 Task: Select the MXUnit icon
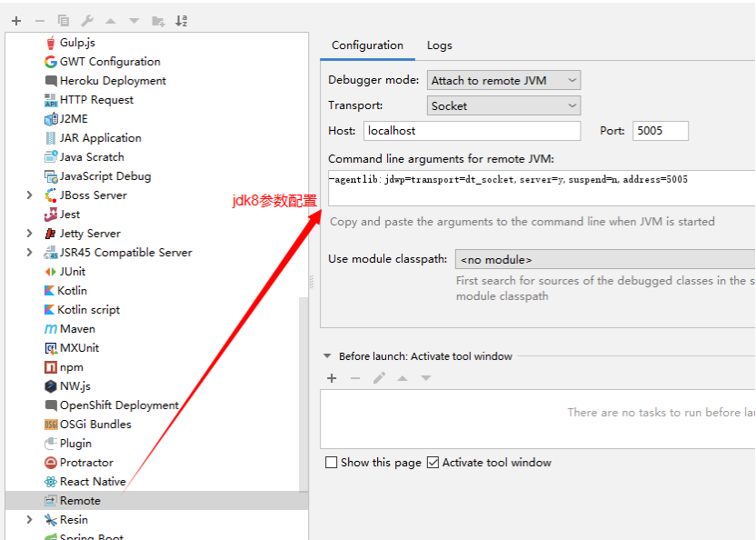click(51, 348)
